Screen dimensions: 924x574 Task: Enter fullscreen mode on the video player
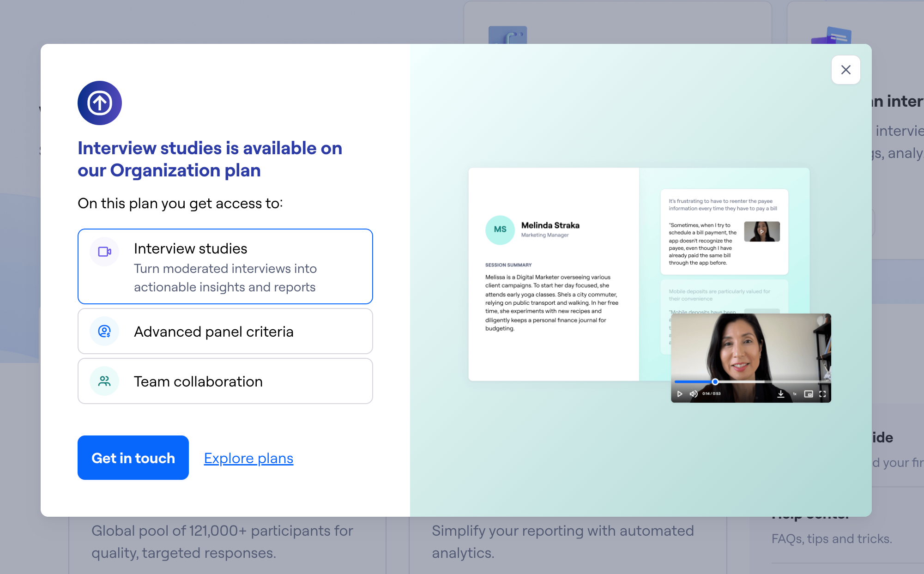tap(822, 394)
